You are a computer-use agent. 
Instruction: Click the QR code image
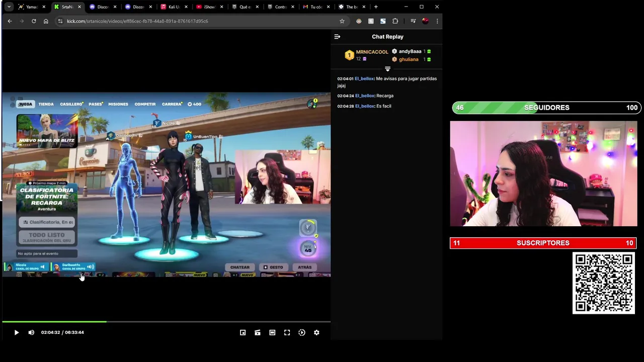[604, 284]
